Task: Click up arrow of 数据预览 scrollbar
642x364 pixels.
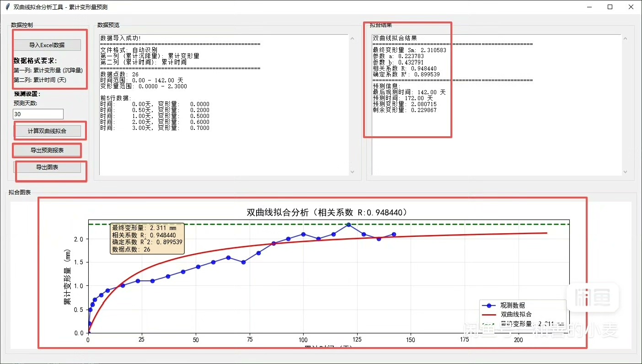Action: (352, 38)
